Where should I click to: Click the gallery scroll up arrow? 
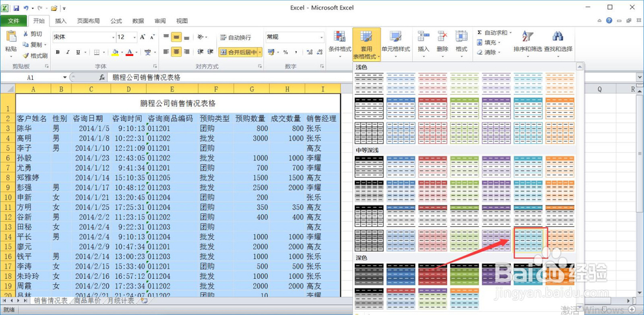[580, 66]
